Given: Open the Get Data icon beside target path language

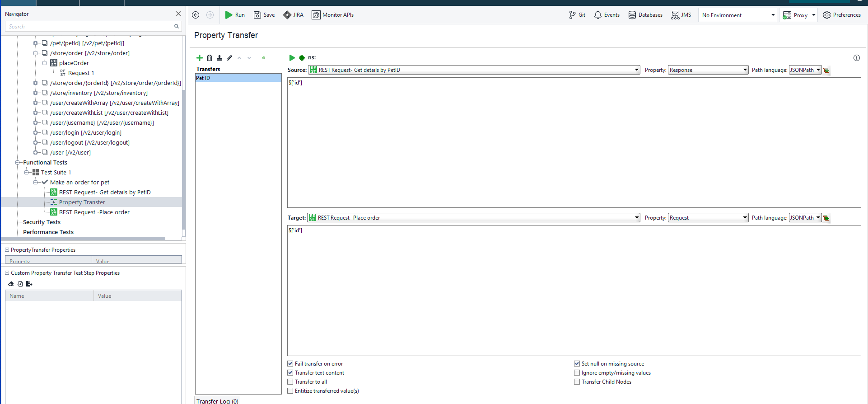Looking at the screenshot, I should click(x=826, y=218).
